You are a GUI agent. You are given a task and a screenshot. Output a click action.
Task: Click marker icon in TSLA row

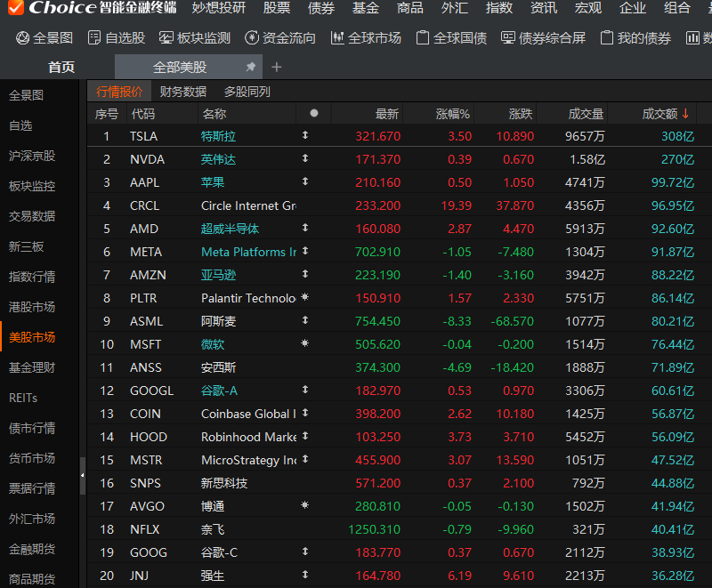click(x=305, y=135)
